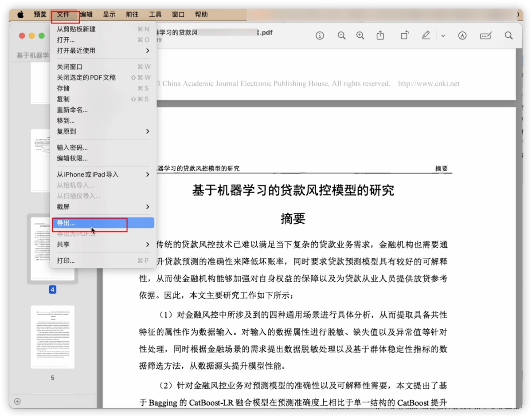Select the Highlight pen icon

point(426,35)
